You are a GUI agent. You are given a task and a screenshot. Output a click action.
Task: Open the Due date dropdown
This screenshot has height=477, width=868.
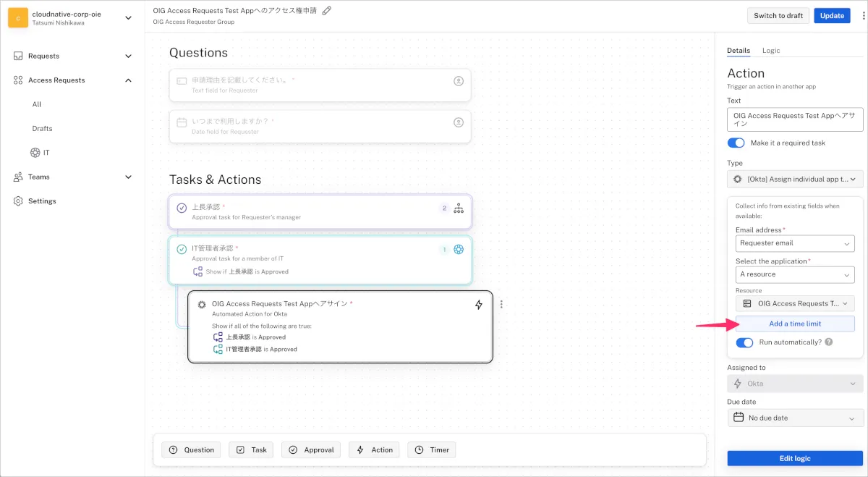pyautogui.click(x=795, y=418)
